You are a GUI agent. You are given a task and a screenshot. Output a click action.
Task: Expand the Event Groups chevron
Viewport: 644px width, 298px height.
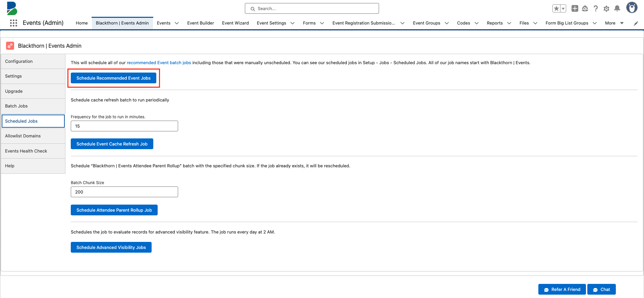point(447,23)
